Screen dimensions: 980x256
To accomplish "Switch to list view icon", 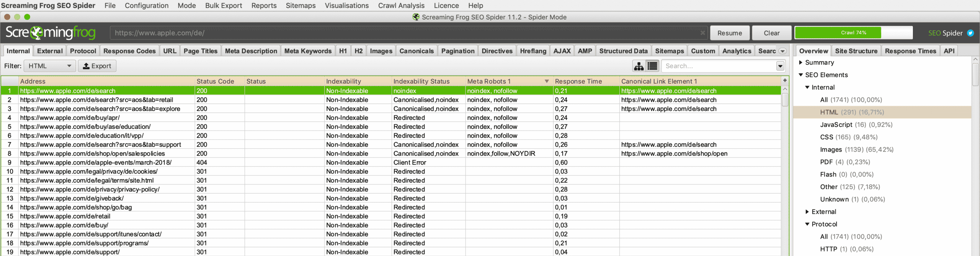I will (652, 66).
